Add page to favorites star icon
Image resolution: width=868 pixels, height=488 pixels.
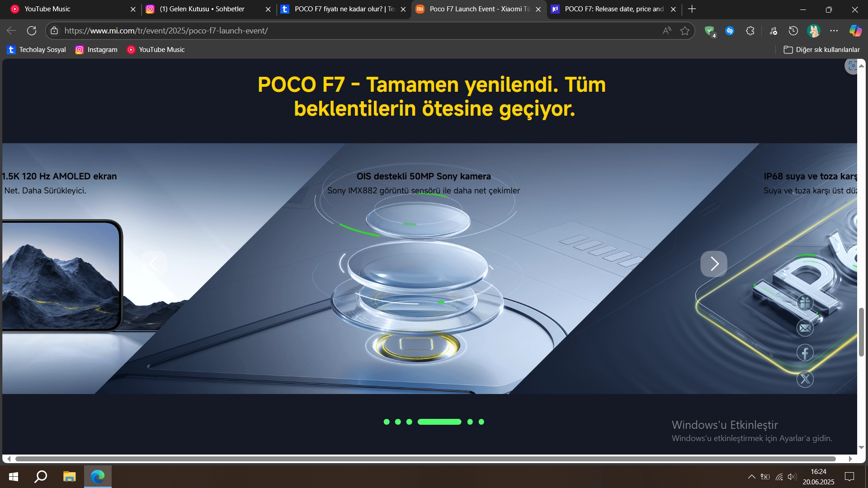[x=685, y=31]
